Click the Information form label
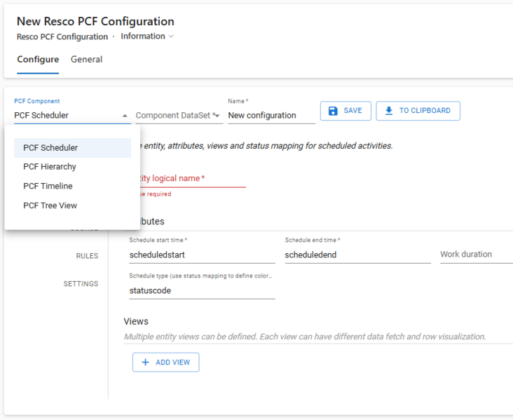This screenshot has width=513, height=420. 143,36
